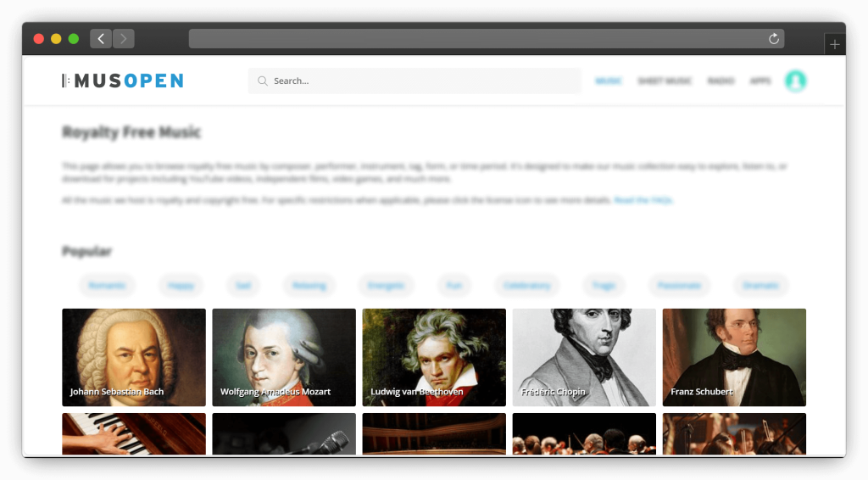Click the magnifier icon in search box
Viewport: 868px width, 480px height.
coord(263,81)
